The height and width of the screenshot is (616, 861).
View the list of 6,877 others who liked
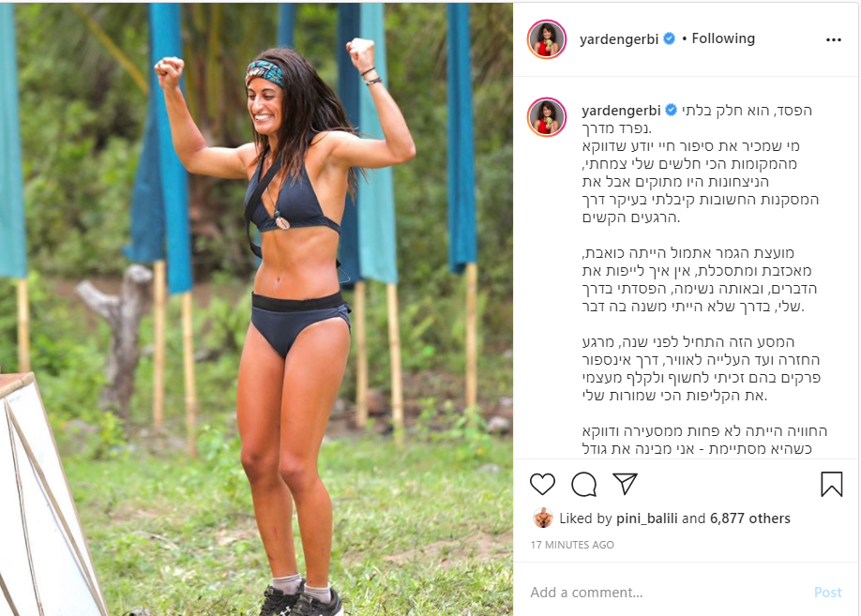pos(749,518)
